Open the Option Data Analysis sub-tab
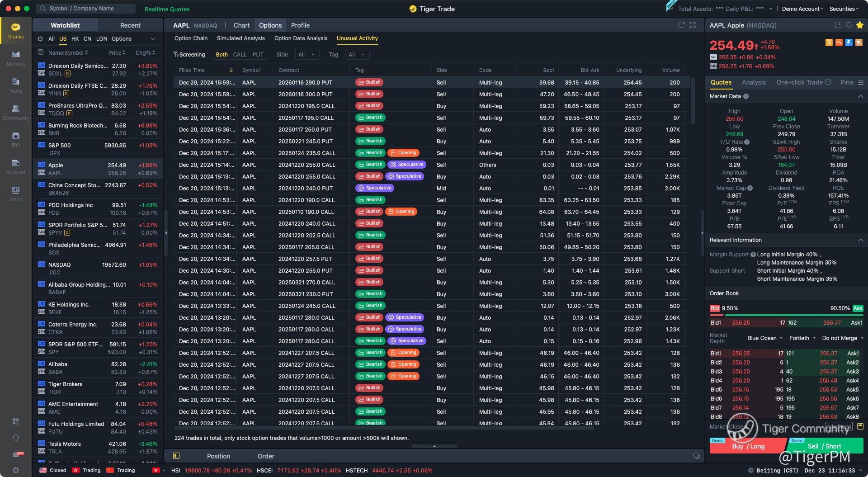Image resolution: width=868 pixels, height=477 pixels. coord(301,38)
